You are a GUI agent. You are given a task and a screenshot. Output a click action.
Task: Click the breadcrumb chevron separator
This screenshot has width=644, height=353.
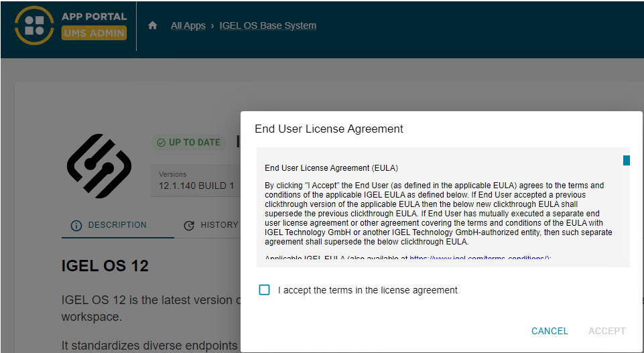point(212,25)
